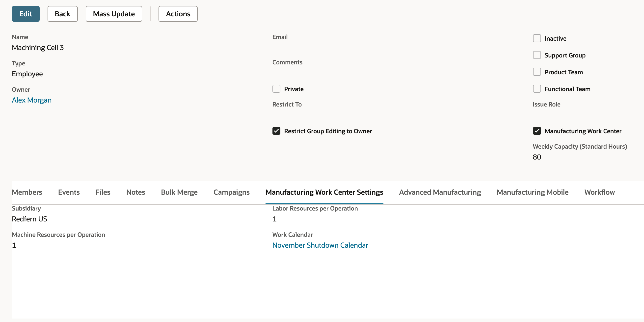This screenshot has width=644, height=322.
Task: Click the Edit button
Action: pos(26,14)
